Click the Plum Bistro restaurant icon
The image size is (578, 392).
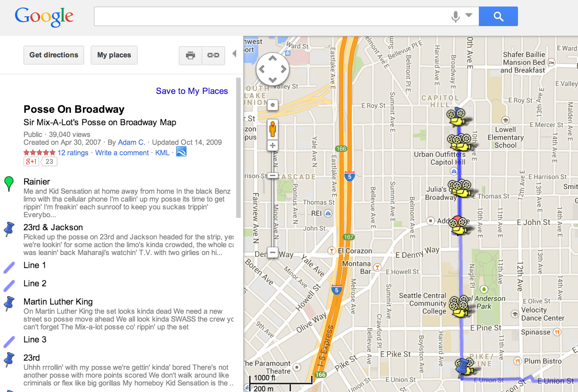coord(518,361)
